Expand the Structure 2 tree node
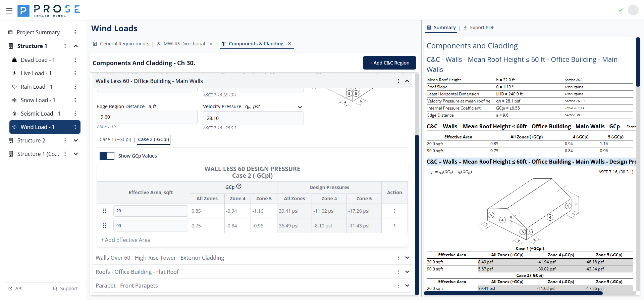The width and height of the screenshot is (644, 300). tap(76, 140)
